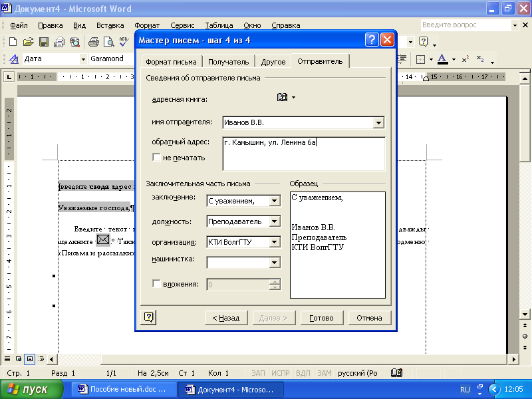Open the 'Таблица' menu
This screenshot has width=532, height=399.
[x=219, y=25]
